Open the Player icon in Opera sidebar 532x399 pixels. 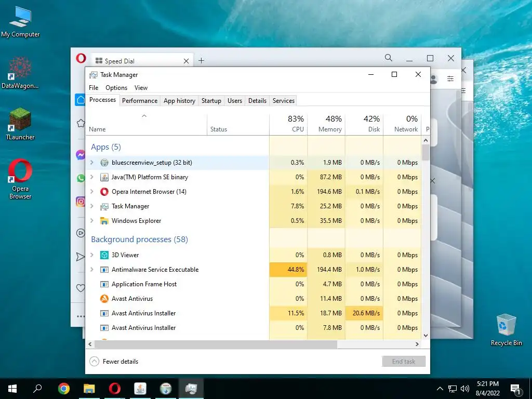coord(81,233)
